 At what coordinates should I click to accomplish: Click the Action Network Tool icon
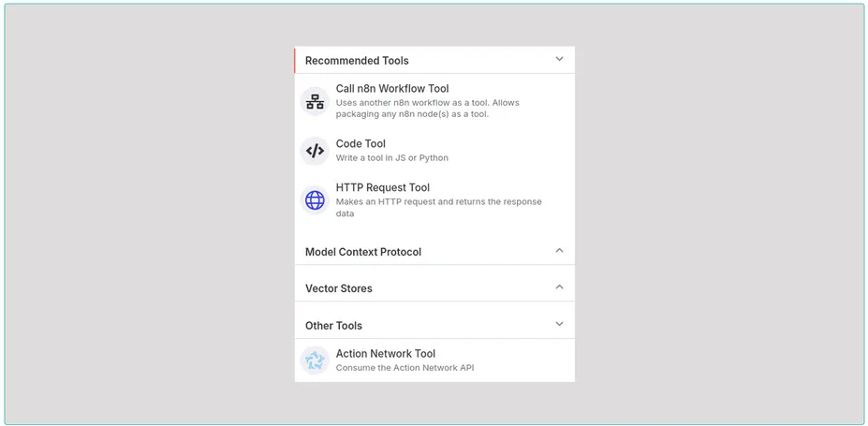(315, 360)
